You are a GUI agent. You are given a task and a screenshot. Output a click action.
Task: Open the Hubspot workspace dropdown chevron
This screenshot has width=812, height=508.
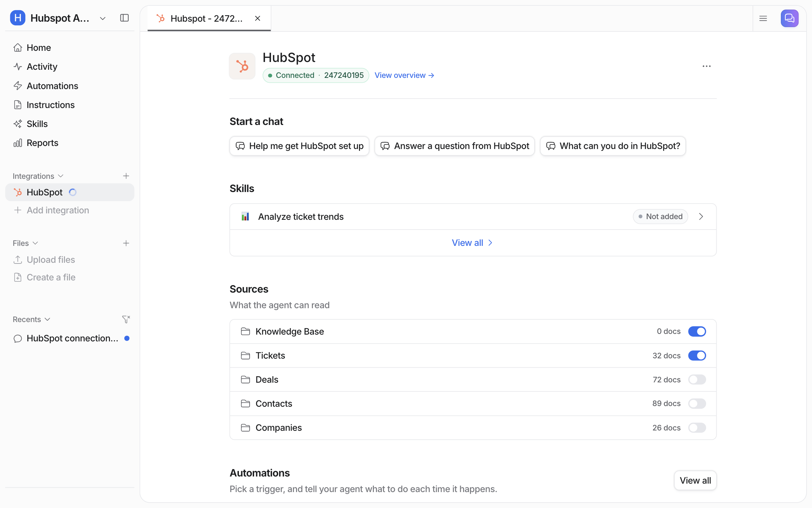103,18
